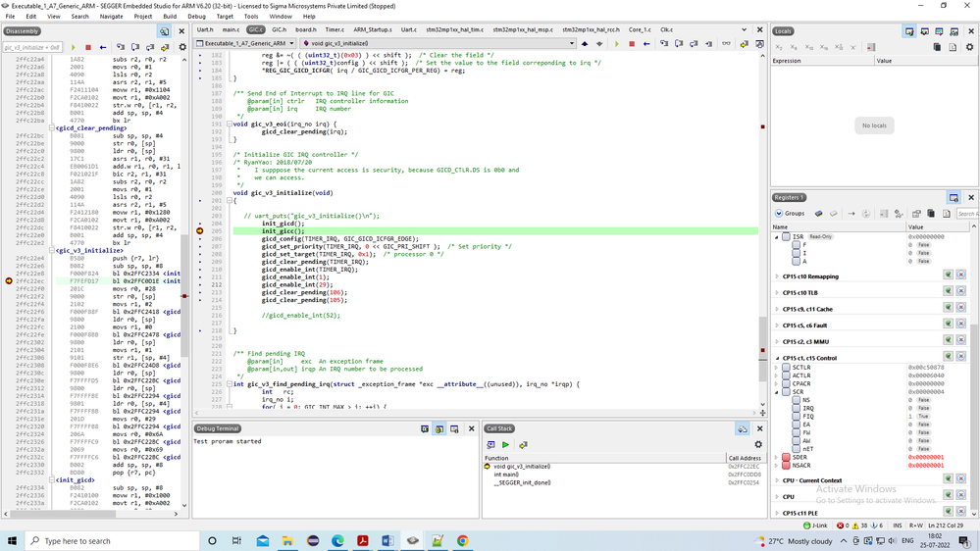Image resolution: width=980 pixels, height=551 pixels.
Task: Toggle the ISR A bit checkbox
Action: pyautogui.click(x=796, y=261)
